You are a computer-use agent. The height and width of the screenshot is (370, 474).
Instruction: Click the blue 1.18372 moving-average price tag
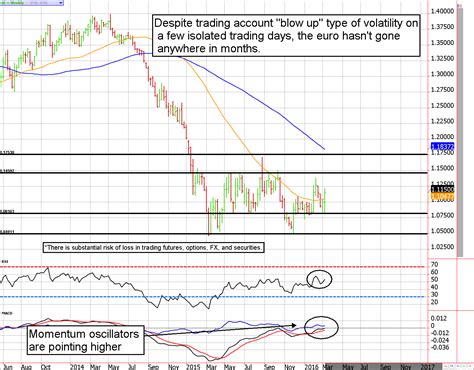point(442,146)
